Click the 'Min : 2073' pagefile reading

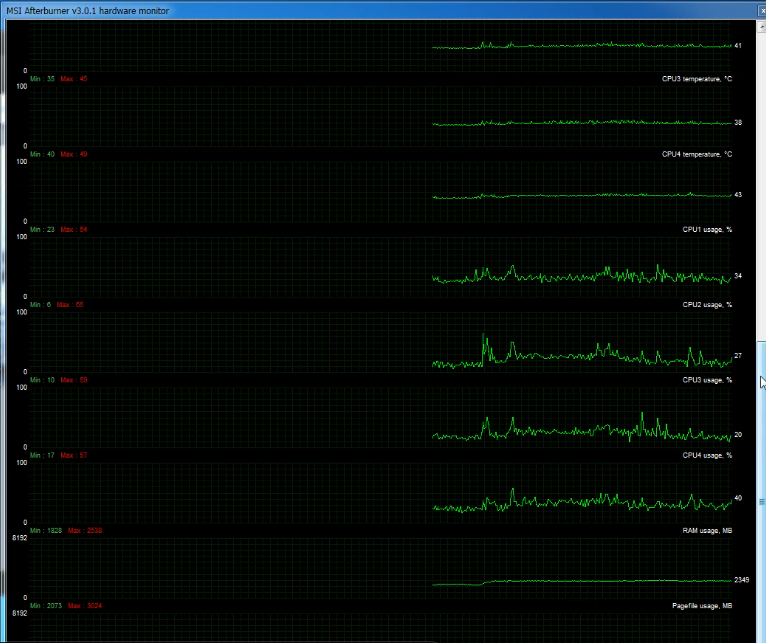46,605
